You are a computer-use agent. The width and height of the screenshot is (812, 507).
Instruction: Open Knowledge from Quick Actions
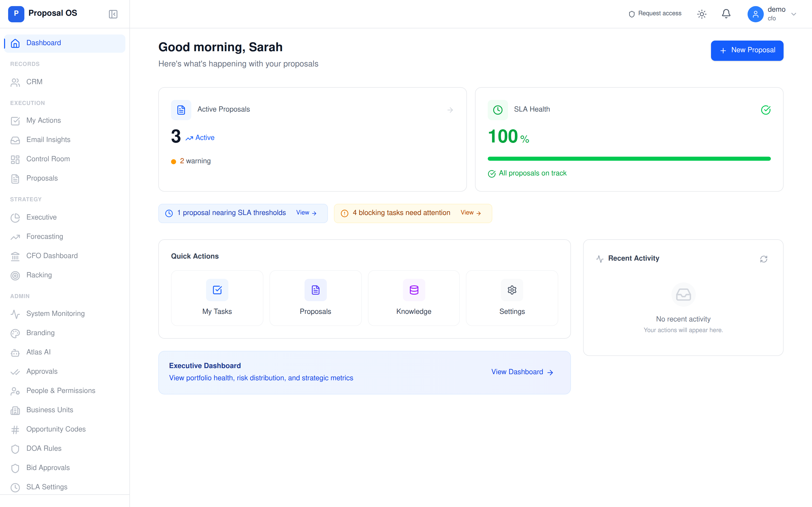pos(413,298)
